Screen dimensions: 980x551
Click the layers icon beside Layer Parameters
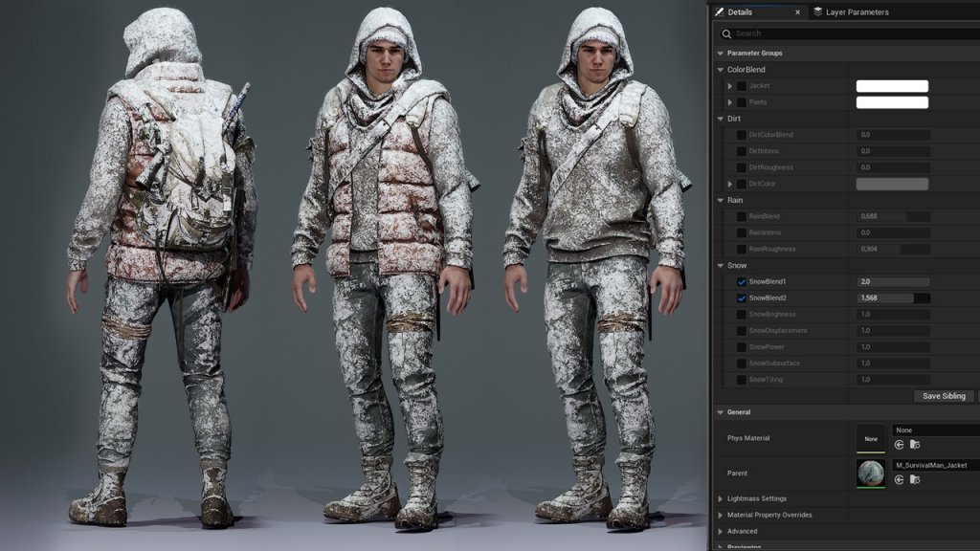click(x=817, y=11)
